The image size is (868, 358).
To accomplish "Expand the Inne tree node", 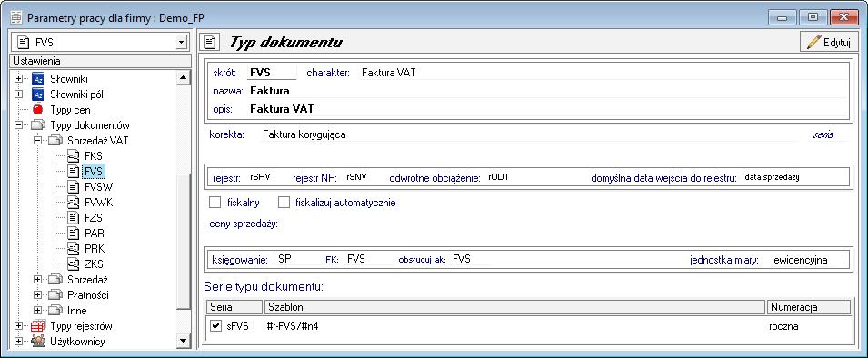I will pos(37,311).
